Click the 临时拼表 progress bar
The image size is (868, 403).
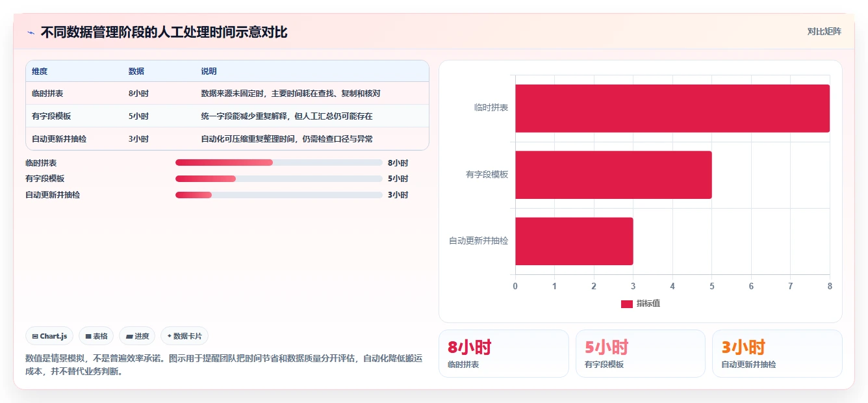pos(279,162)
